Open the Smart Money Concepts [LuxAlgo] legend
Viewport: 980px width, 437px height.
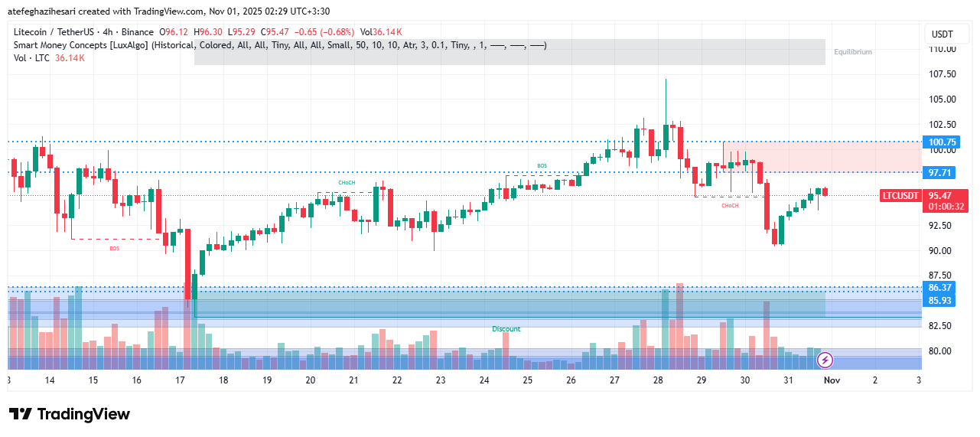(x=80, y=45)
